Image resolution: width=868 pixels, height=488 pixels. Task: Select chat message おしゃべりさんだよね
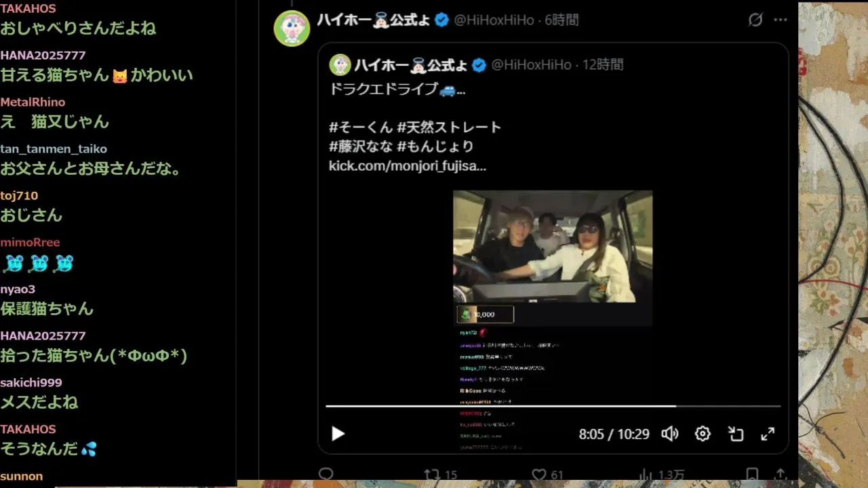tap(78, 28)
